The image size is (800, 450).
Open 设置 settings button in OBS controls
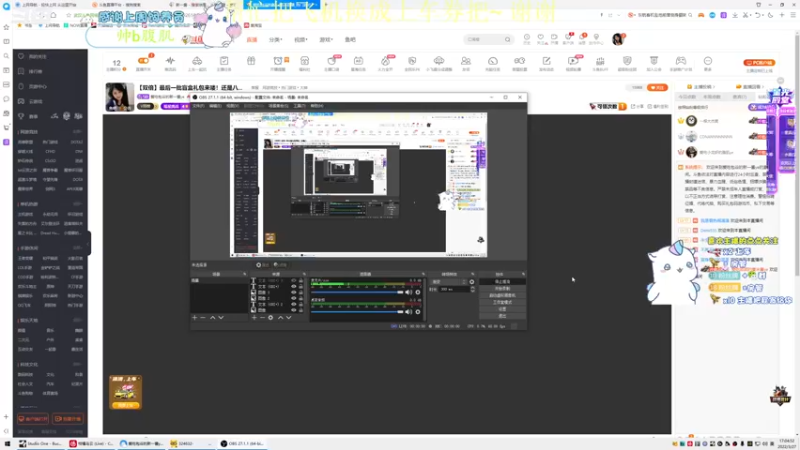pyautogui.click(x=503, y=309)
